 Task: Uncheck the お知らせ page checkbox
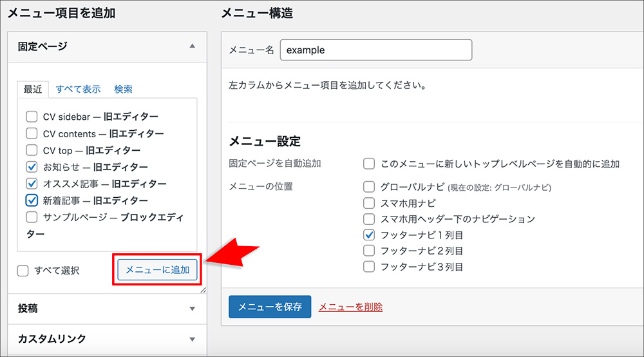pos(32,167)
